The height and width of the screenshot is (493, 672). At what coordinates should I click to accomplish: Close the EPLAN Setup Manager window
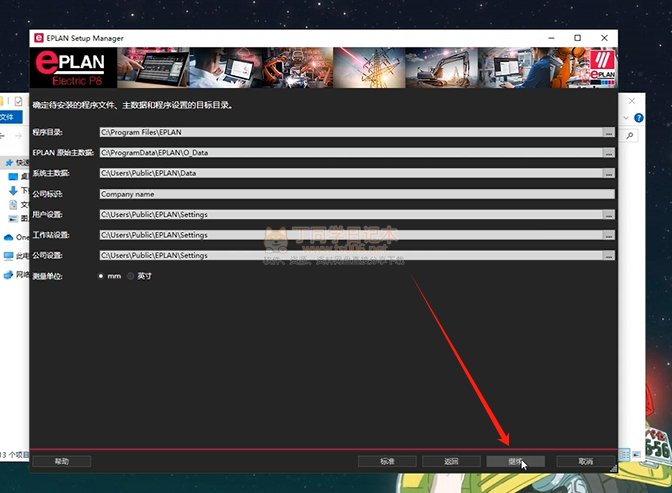coord(604,38)
